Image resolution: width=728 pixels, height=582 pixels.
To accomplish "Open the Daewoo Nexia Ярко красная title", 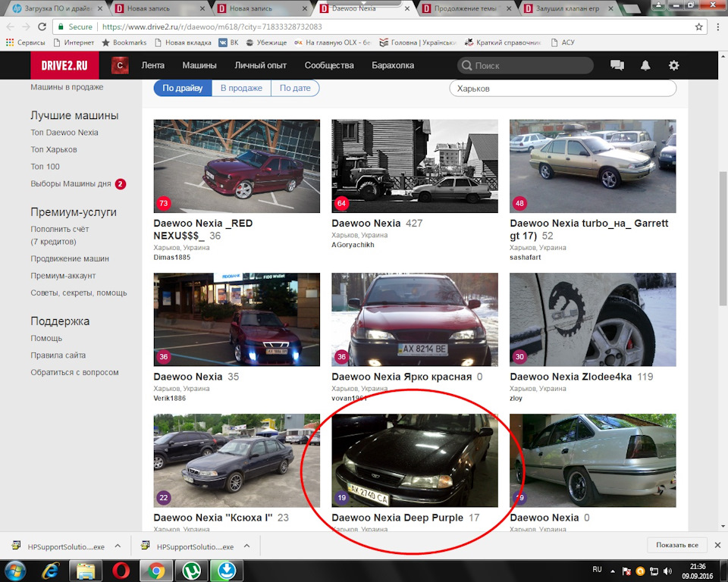I will [402, 377].
